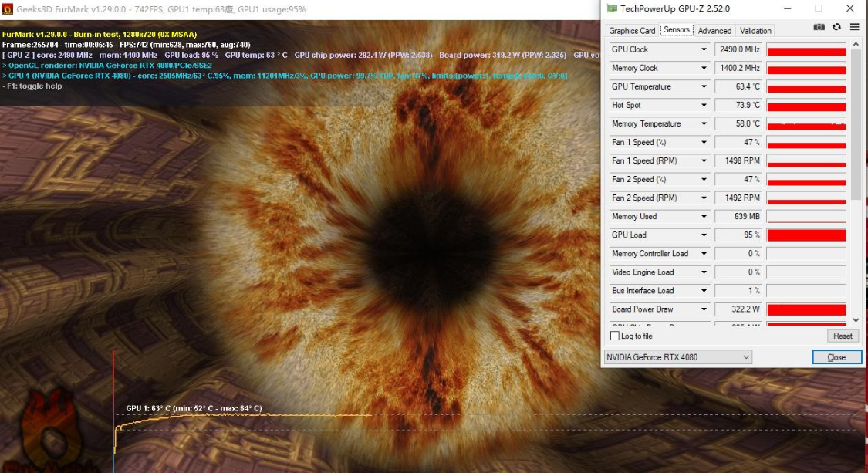Click the GPU-Z screenshot camera icon

[819, 27]
